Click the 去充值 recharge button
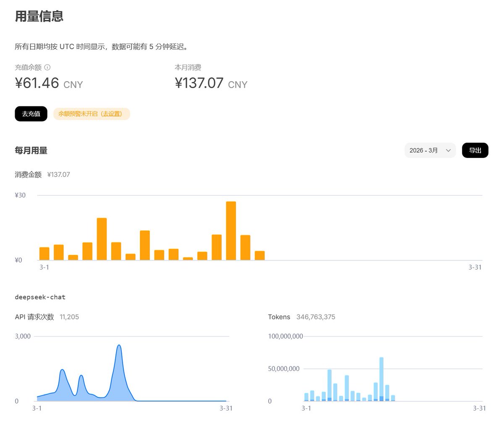This screenshot has width=504, height=421. click(x=31, y=114)
